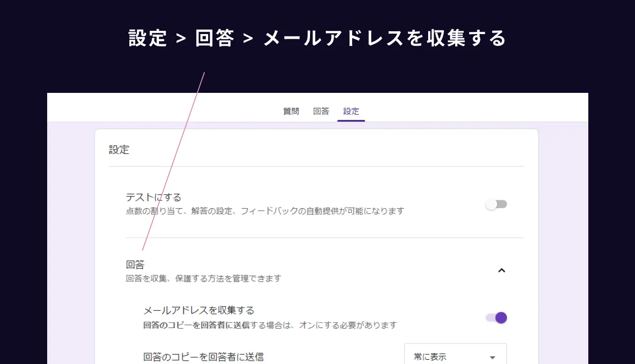Enable the テストにする quiz toggle
Screen dimensions: 635x364
[x=496, y=204]
